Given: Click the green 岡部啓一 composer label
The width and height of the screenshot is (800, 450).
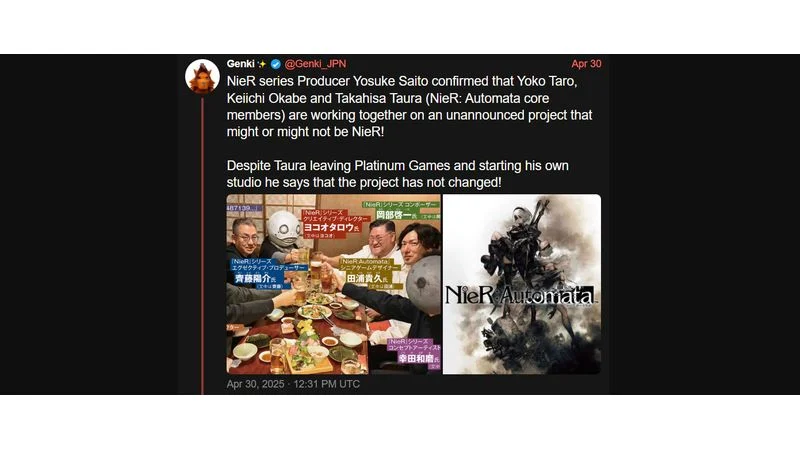Looking at the screenshot, I should click(400, 211).
